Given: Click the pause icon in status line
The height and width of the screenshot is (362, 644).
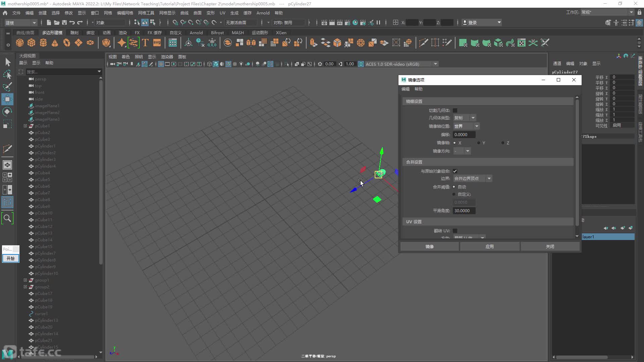Looking at the screenshot, I should click(x=378, y=22).
